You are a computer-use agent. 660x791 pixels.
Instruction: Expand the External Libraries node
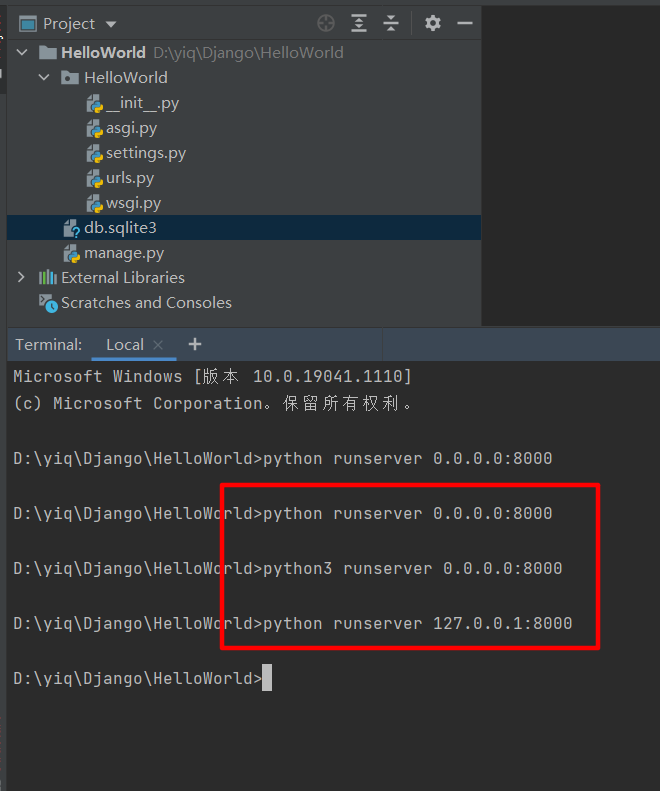pyautogui.click(x=21, y=277)
